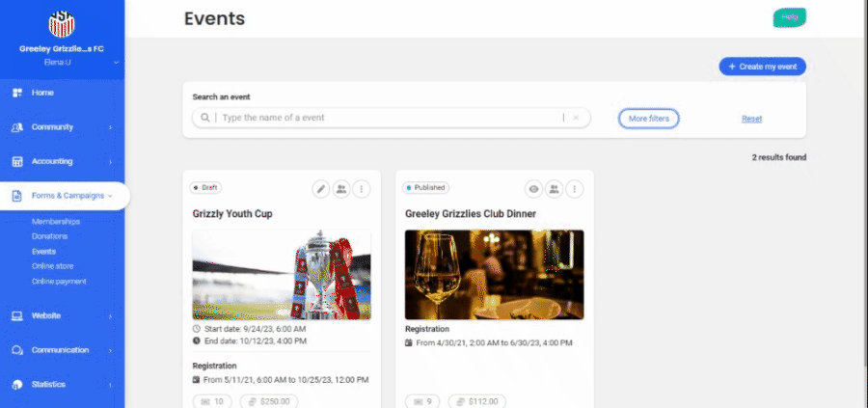Click Create my event button

click(762, 67)
